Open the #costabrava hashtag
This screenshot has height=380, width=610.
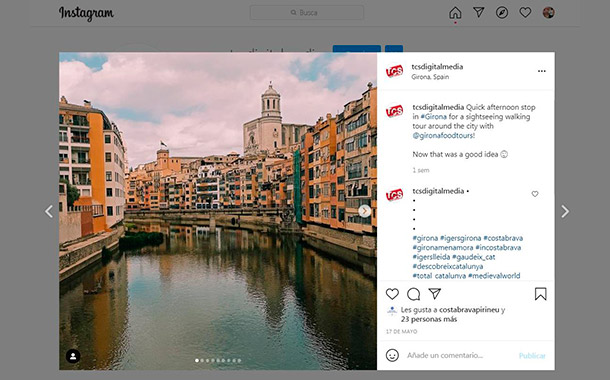pyautogui.click(x=503, y=238)
